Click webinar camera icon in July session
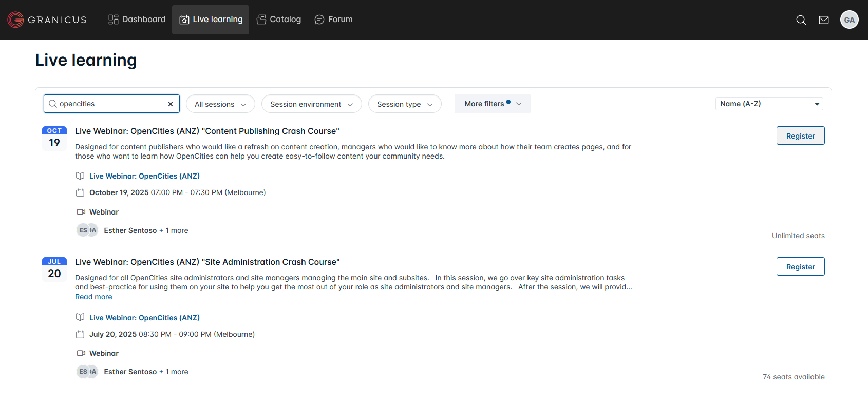The image size is (868, 407). point(81,353)
